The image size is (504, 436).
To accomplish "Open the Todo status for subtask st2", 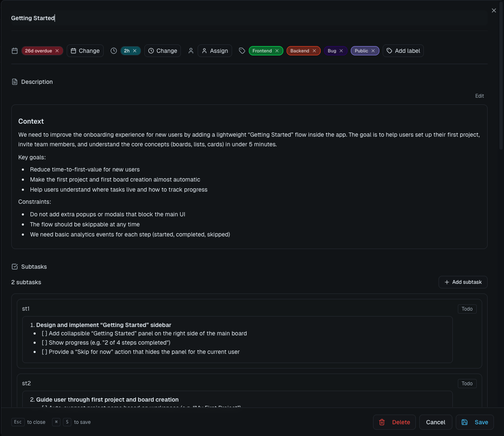I will 467,383.
